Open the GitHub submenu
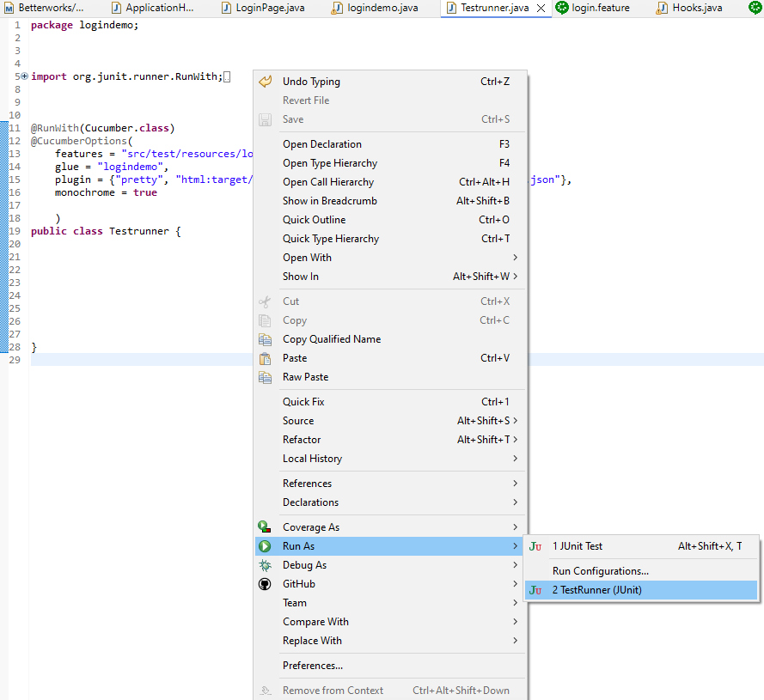Image resolution: width=764 pixels, height=700 pixels. pos(391,584)
